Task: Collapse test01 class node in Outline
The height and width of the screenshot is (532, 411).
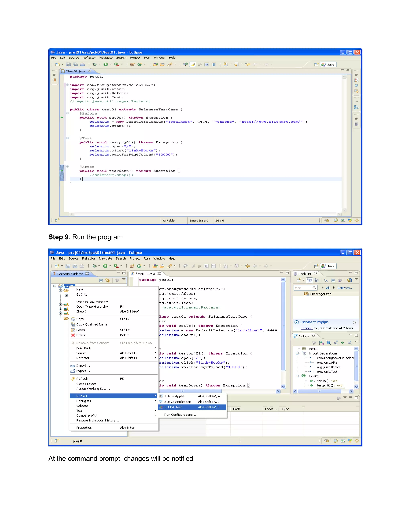Action: click(297, 376)
